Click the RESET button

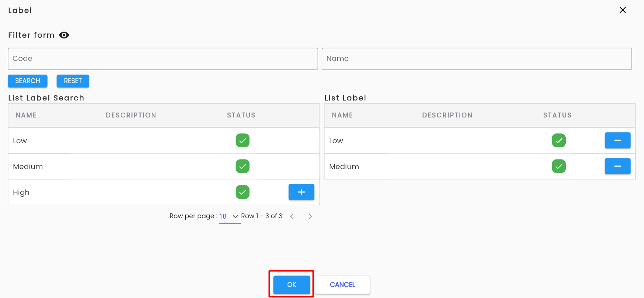coord(73,81)
